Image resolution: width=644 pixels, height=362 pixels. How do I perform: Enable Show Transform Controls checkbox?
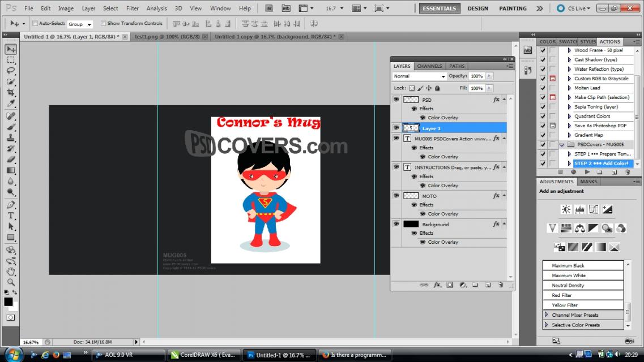pyautogui.click(x=104, y=23)
